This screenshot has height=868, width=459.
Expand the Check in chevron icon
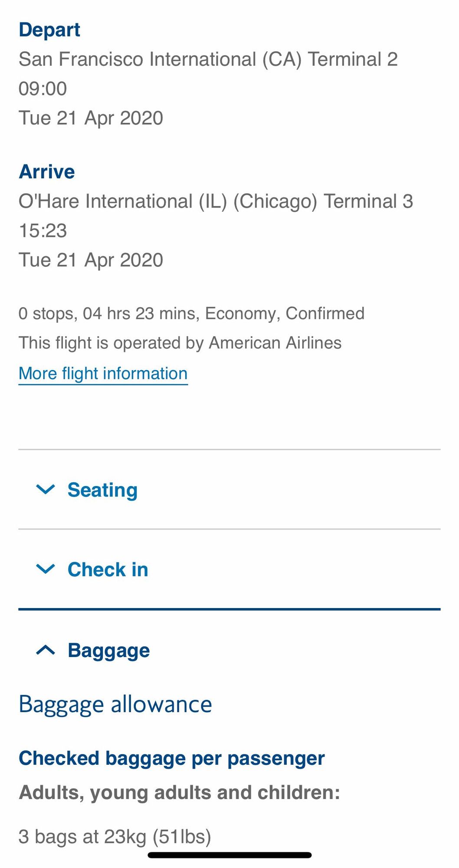[x=46, y=569]
